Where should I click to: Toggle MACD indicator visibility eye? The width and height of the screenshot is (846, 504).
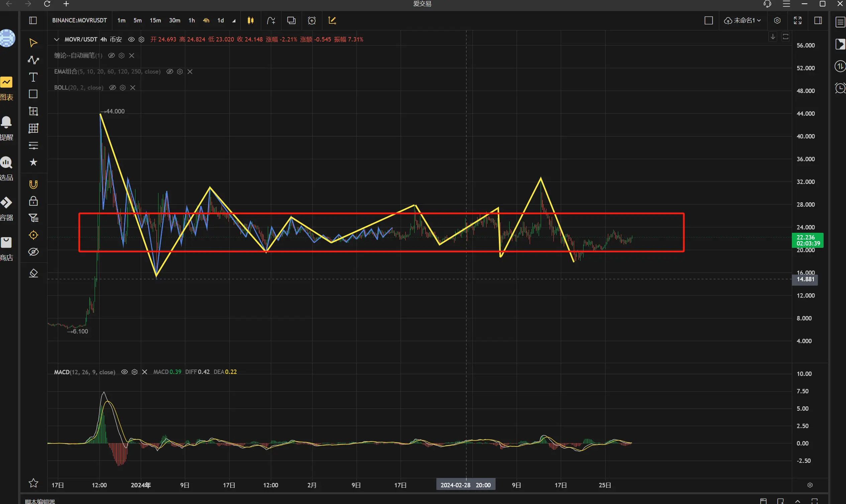click(124, 372)
